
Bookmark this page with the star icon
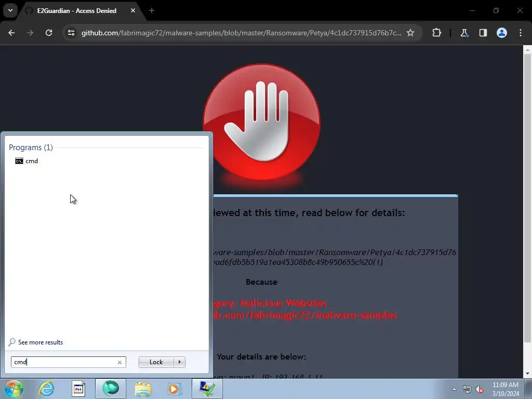tap(410, 33)
